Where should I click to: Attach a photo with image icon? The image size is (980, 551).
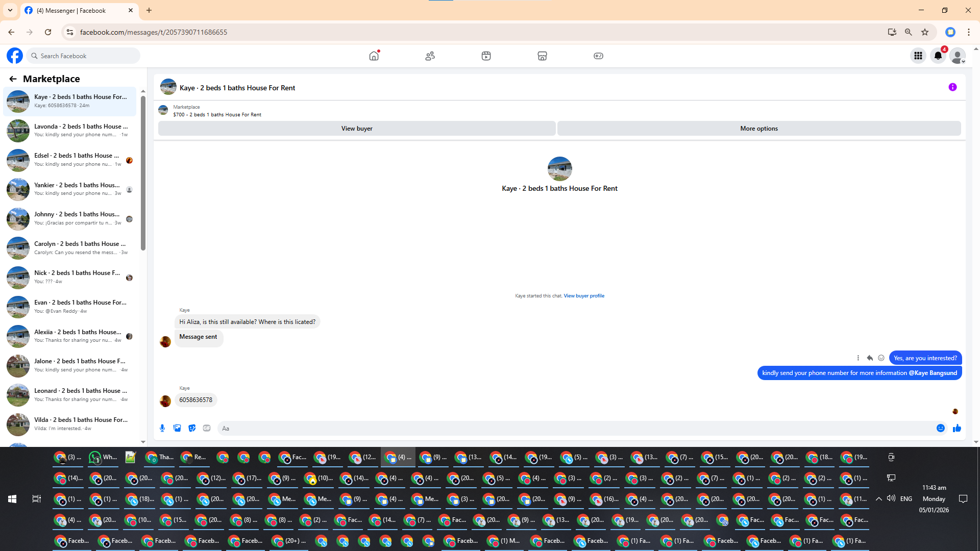pos(177,428)
